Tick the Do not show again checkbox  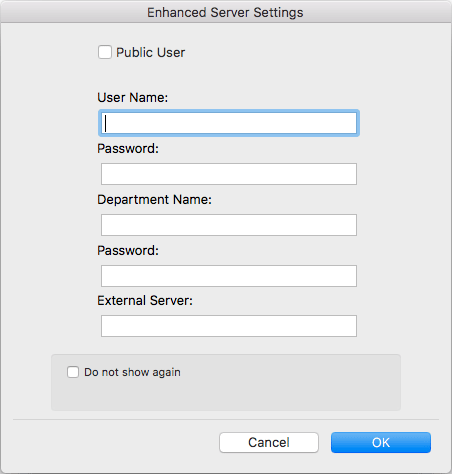73,372
